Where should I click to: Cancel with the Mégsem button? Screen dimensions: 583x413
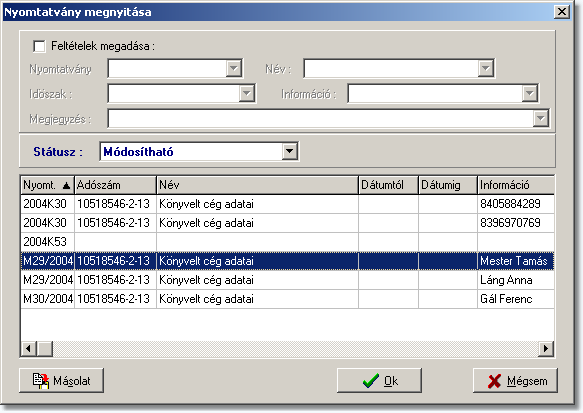(515, 380)
